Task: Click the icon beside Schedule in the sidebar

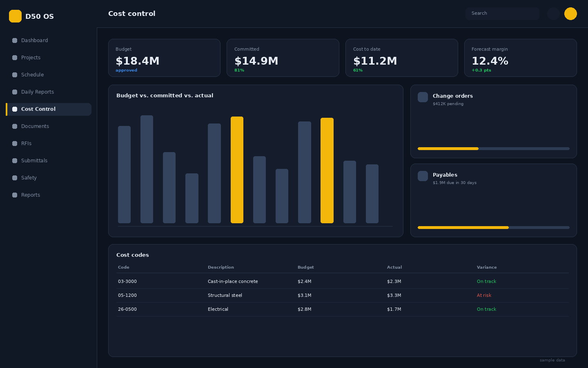Action: (15, 75)
